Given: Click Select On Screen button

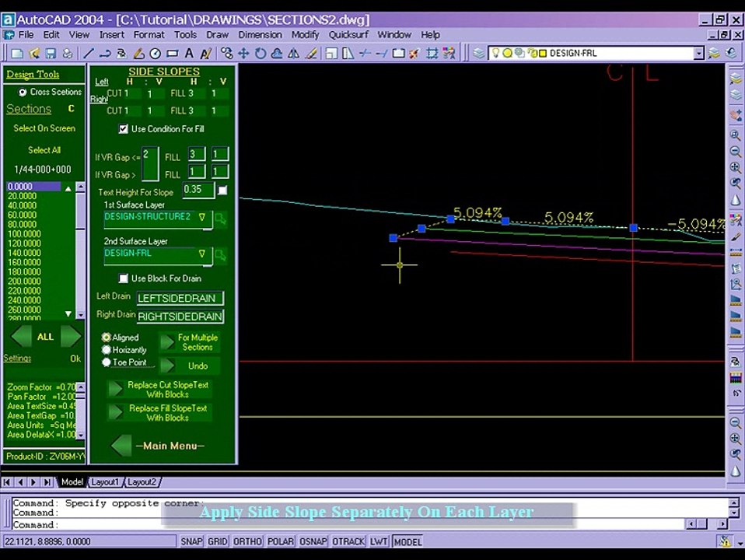Looking at the screenshot, I should click(x=44, y=128).
